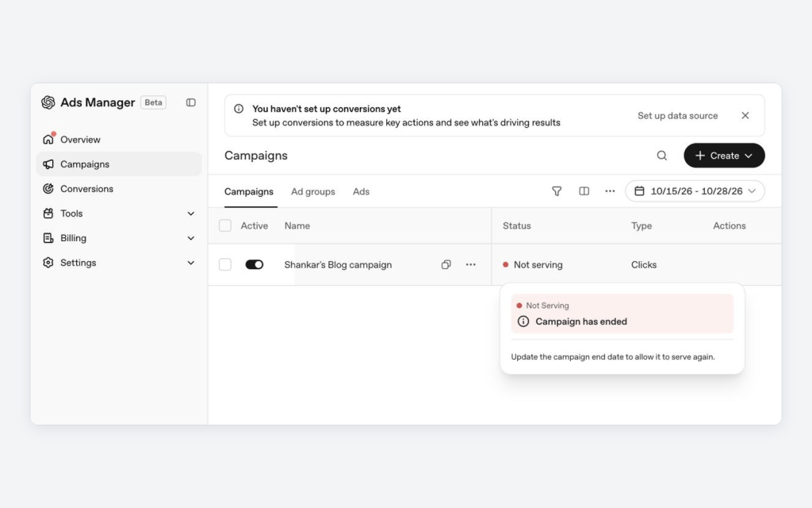Viewport: 812px width, 508px height.
Task: Click the Conversions target icon
Action: click(x=48, y=189)
